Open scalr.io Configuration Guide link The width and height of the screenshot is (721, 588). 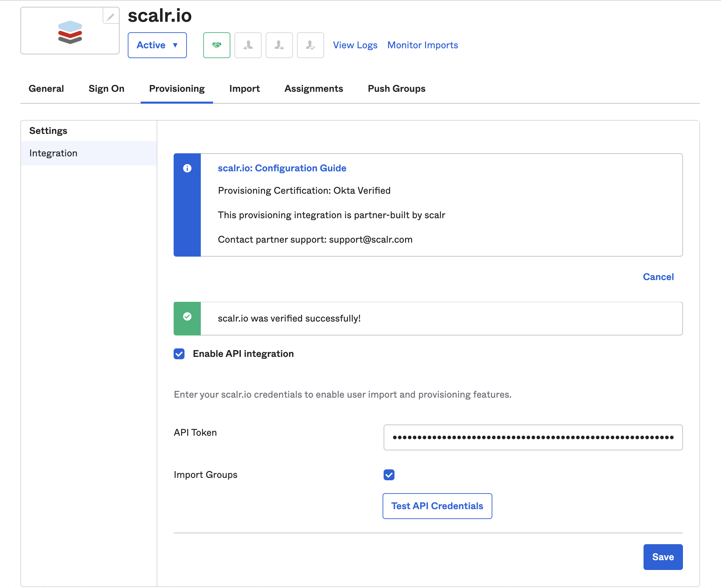(282, 168)
